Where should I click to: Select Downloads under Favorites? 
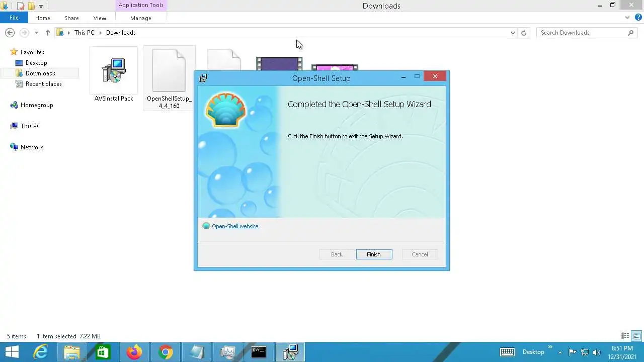40,73
